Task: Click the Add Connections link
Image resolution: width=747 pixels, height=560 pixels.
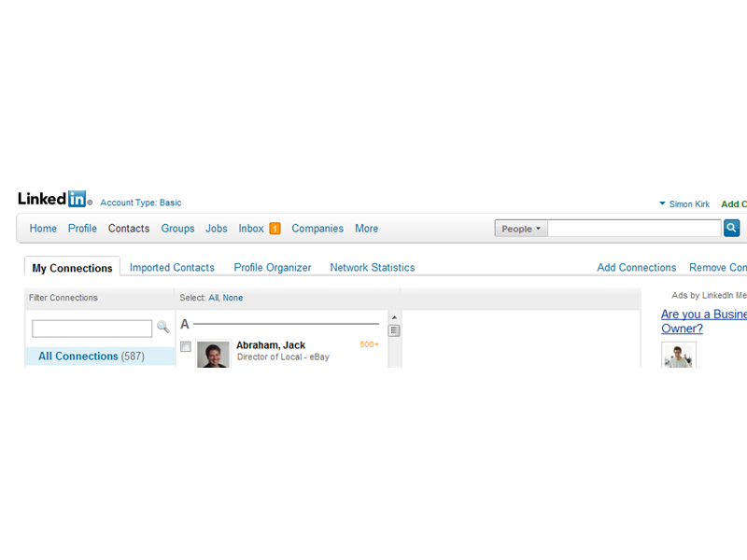Action: tap(636, 267)
